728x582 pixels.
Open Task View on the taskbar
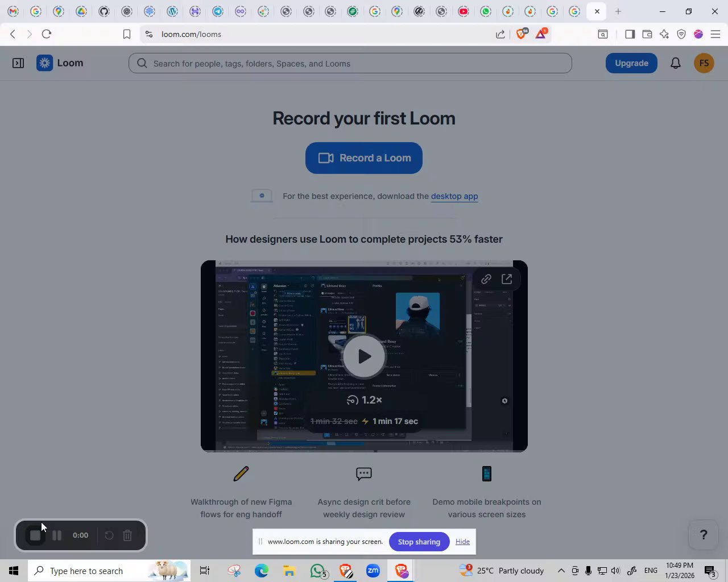[205, 571]
